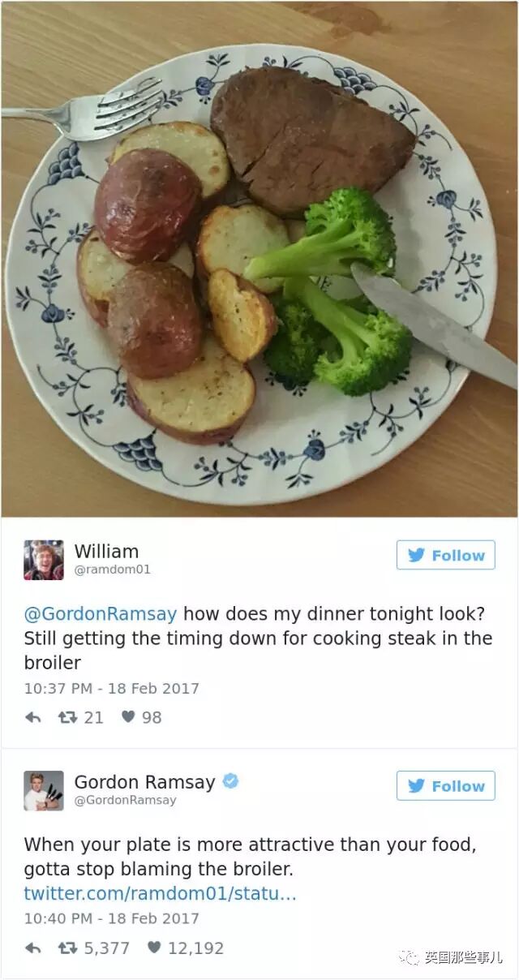Click the @GordonRamsay handle under Gordon's name
519x980 pixels.
[x=125, y=800]
